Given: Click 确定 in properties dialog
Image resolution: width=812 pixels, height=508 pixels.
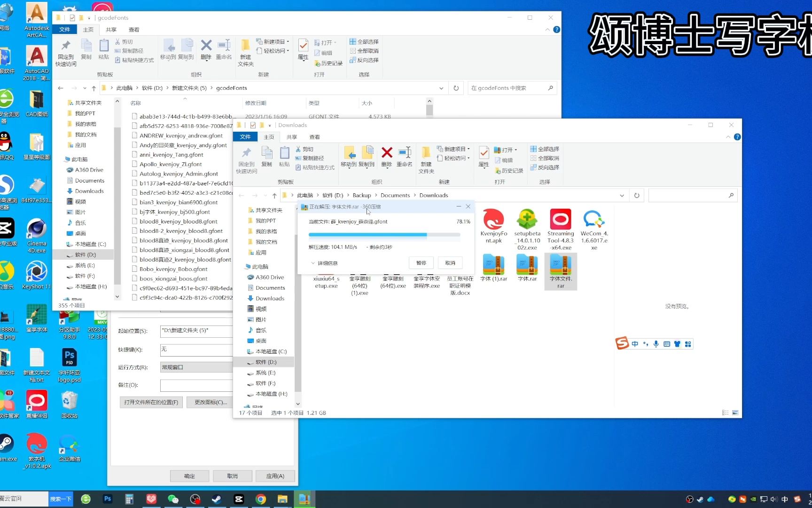Looking at the screenshot, I should pyautogui.click(x=189, y=476).
